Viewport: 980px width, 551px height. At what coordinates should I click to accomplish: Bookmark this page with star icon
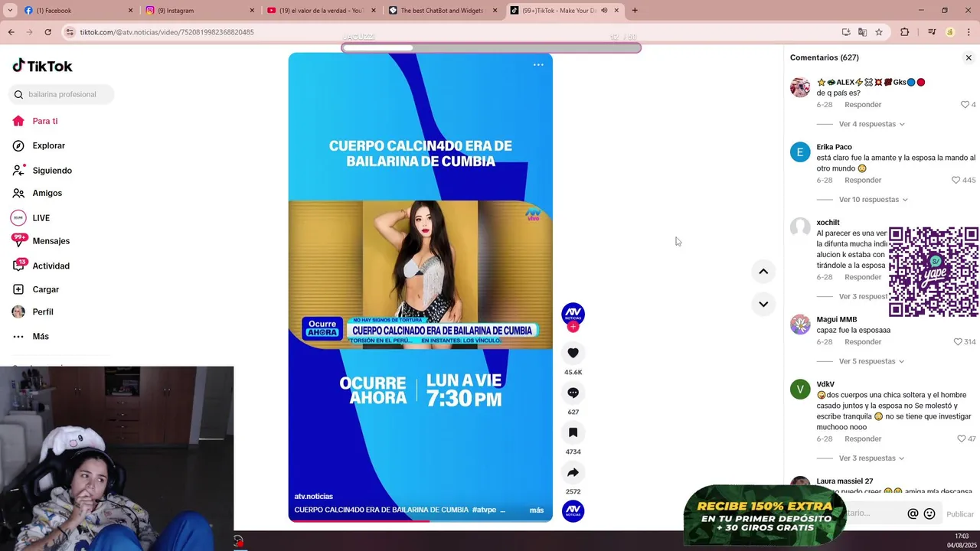(879, 32)
